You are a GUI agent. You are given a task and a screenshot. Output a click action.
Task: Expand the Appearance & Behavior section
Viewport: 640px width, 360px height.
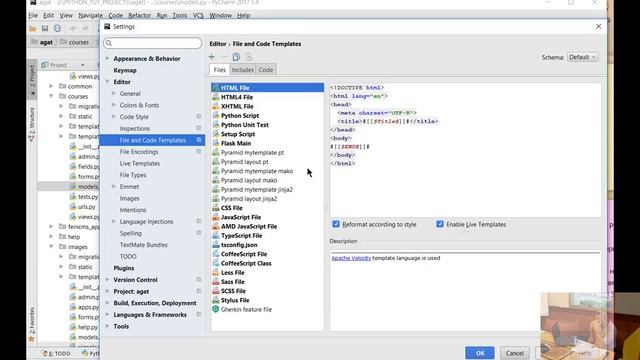107,58
